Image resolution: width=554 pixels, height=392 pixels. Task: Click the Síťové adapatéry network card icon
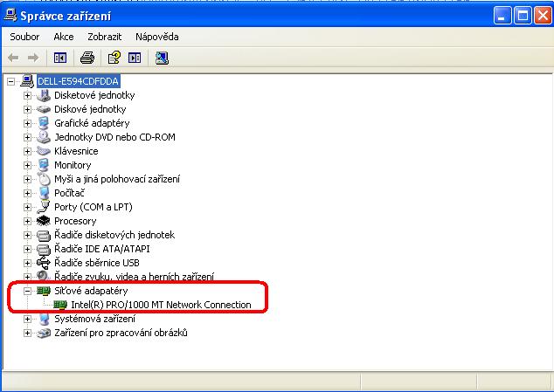[44, 291]
